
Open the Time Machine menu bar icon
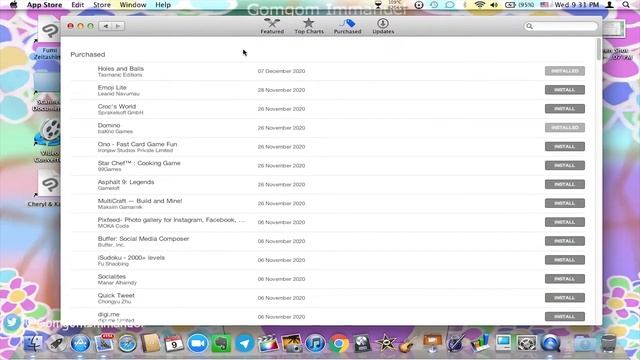click(x=434, y=5)
